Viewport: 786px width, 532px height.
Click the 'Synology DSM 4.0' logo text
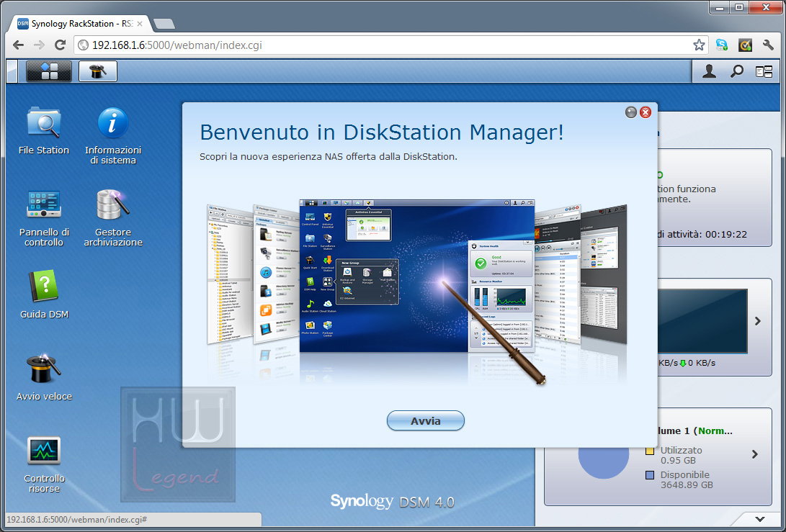coord(392,502)
